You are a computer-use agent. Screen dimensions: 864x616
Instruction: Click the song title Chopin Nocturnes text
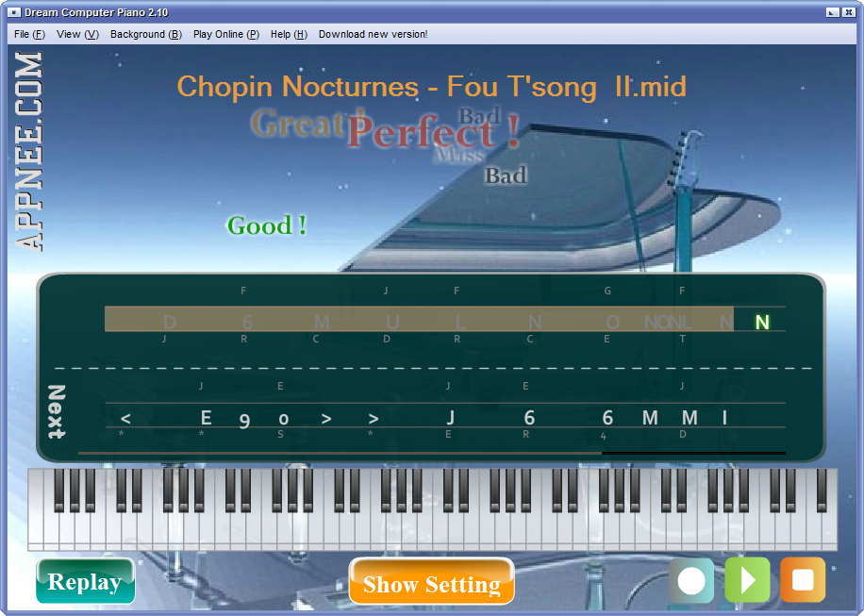(431, 87)
